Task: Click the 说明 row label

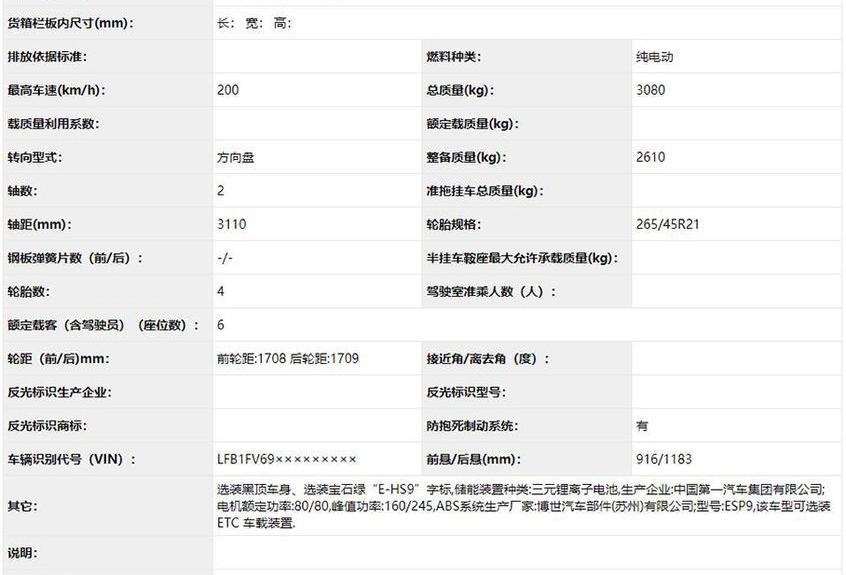Action: point(22,553)
